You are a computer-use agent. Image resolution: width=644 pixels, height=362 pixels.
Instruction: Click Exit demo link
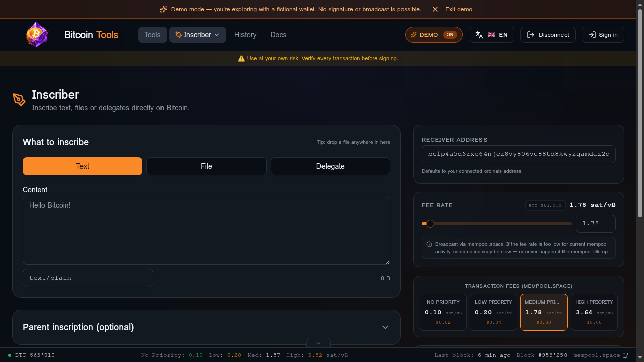(x=459, y=9)
